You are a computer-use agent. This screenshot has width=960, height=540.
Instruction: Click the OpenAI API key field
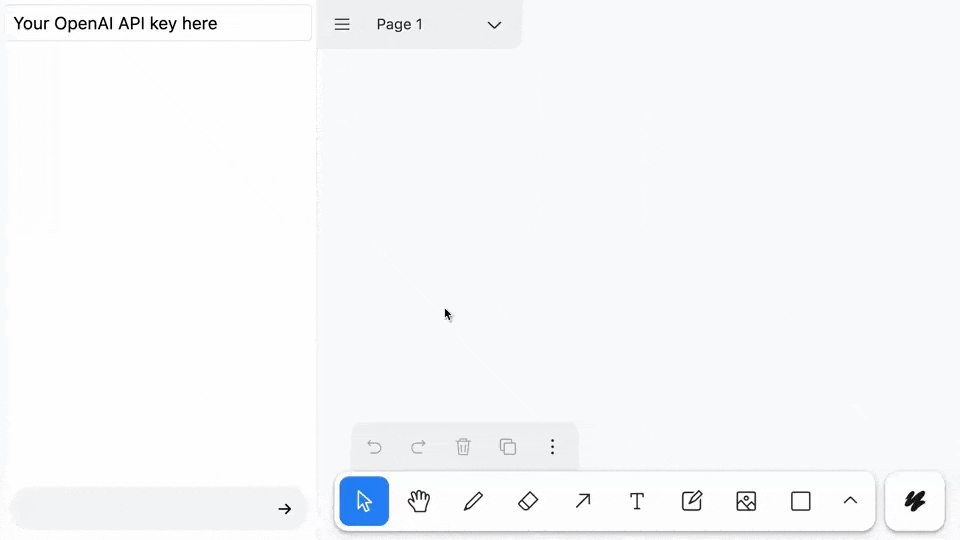[158, 23]
